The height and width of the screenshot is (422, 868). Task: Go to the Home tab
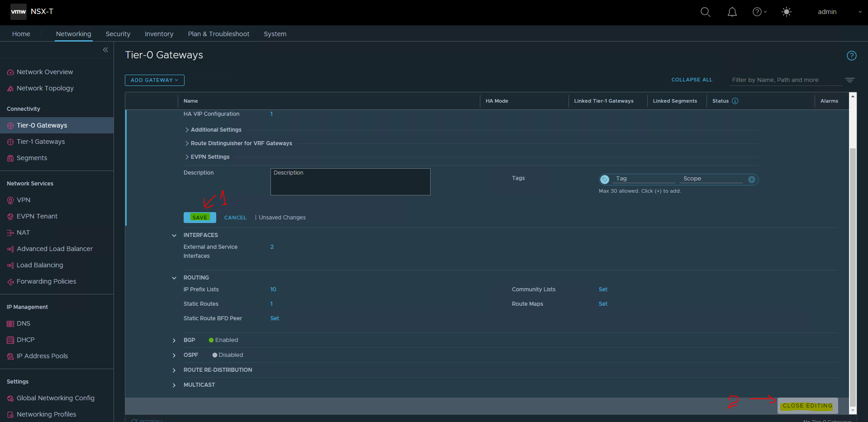pyautogui.click(x=21, y=34)
